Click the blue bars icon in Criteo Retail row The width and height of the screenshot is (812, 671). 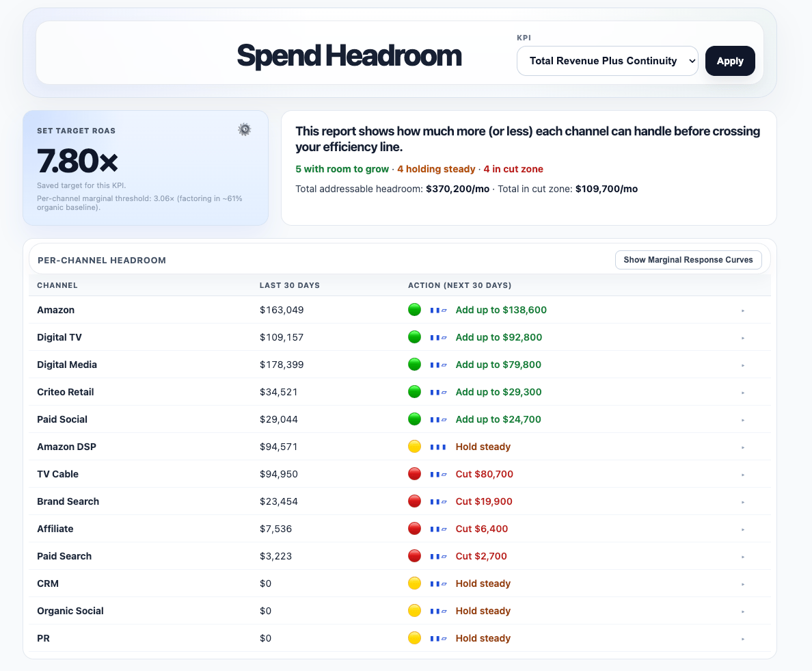tap(438, 393)
